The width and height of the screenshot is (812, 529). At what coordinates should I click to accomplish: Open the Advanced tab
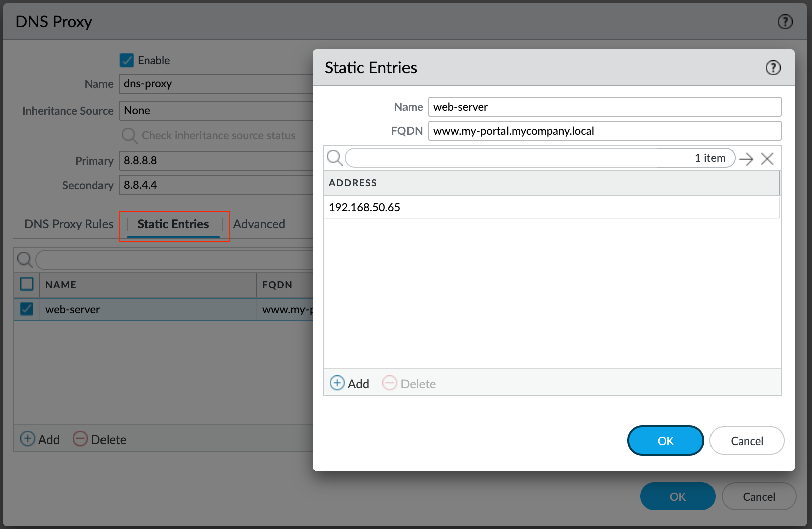(259, 224)
